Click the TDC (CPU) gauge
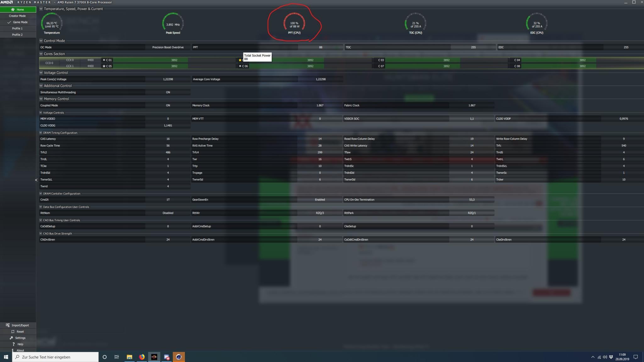This screenshot has width=644, height=362. [x=415, y=24]
